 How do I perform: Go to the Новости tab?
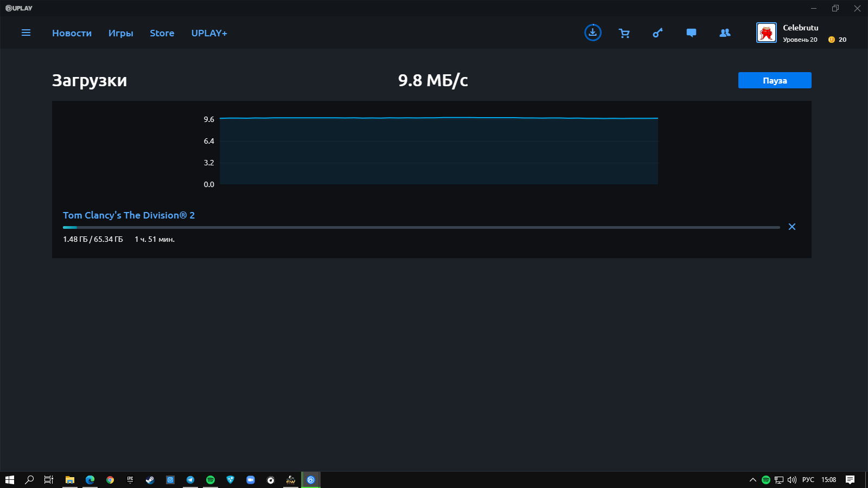tap(72, 33)
